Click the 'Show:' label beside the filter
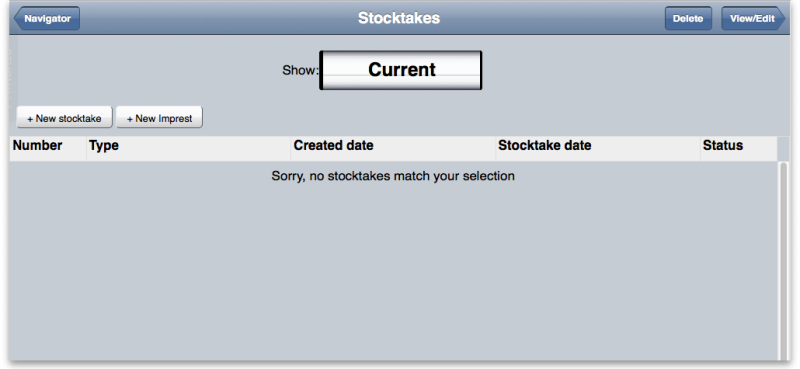800x369 pixels. click(x=300, y=70)
